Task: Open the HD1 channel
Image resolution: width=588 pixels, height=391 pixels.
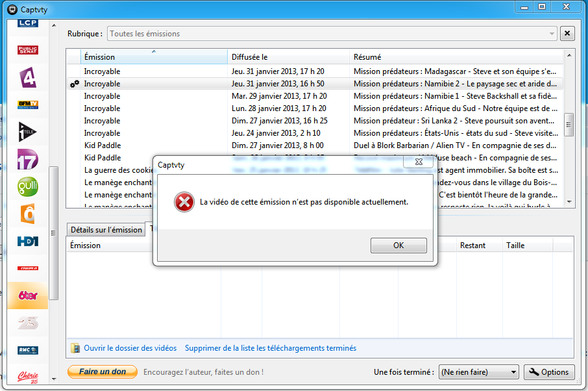Action: click(x=28, y=241)
